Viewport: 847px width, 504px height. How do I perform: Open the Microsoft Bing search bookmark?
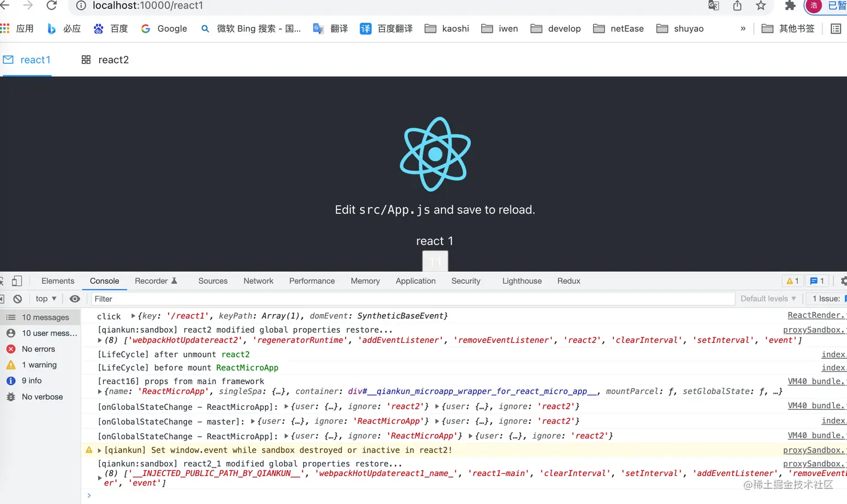point(250,29)
